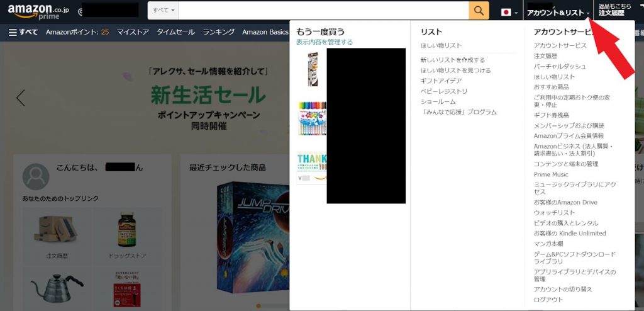This screenshot has width=644, height=311.
Task: Open お客様のAmazon Drive entry
Action: click(x=565, y=202)
